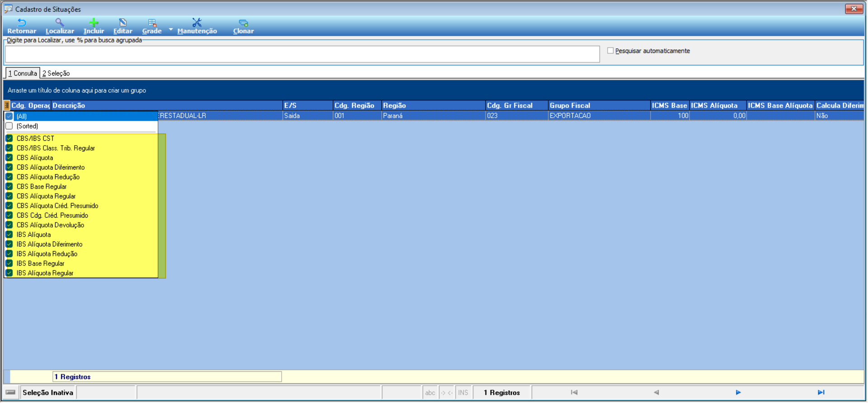868x403 pixels.
Task: Click the Incluir plus icon
Action: point(94,23)
